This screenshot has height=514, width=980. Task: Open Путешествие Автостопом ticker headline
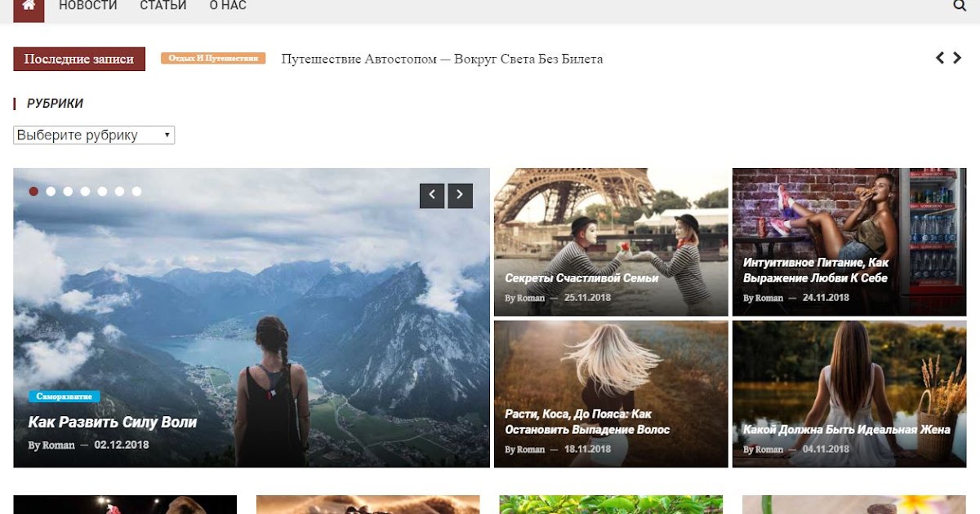pos(442,59)
